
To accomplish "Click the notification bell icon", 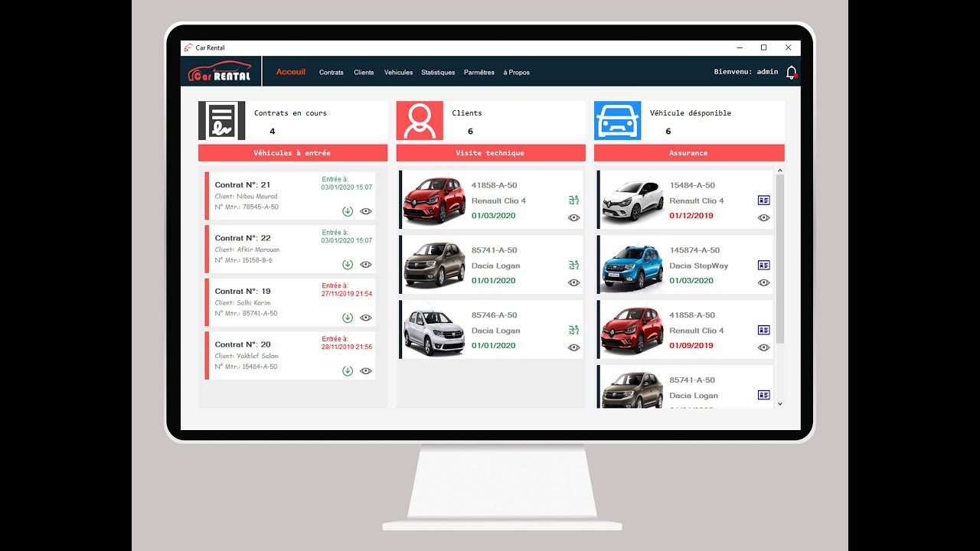I will click(792, 72).
